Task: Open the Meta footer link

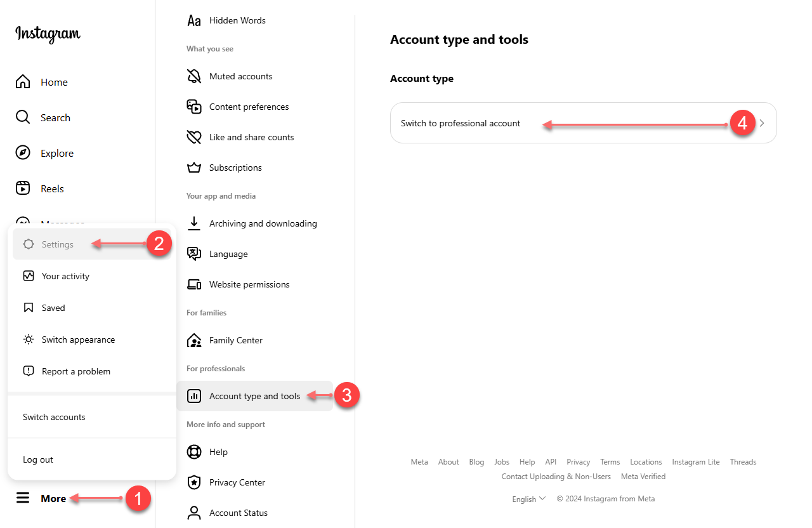Action: (419, 462)
